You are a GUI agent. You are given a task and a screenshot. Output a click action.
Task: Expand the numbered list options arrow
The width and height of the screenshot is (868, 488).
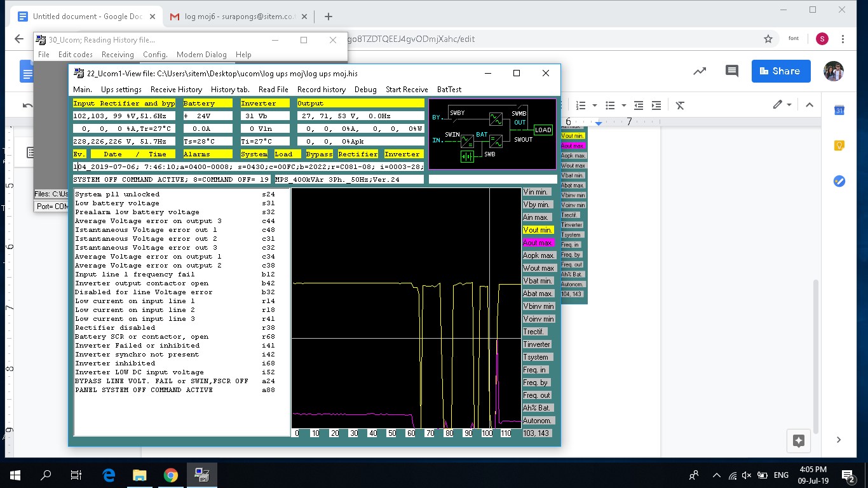tap(595, 105)
